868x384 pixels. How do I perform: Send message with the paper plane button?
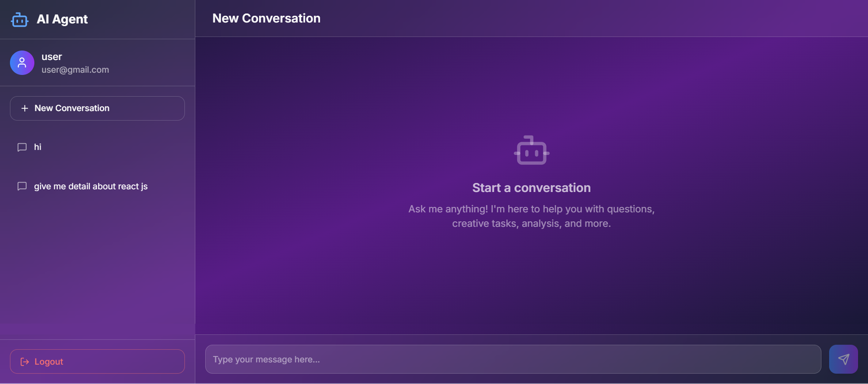click(843, 359)
